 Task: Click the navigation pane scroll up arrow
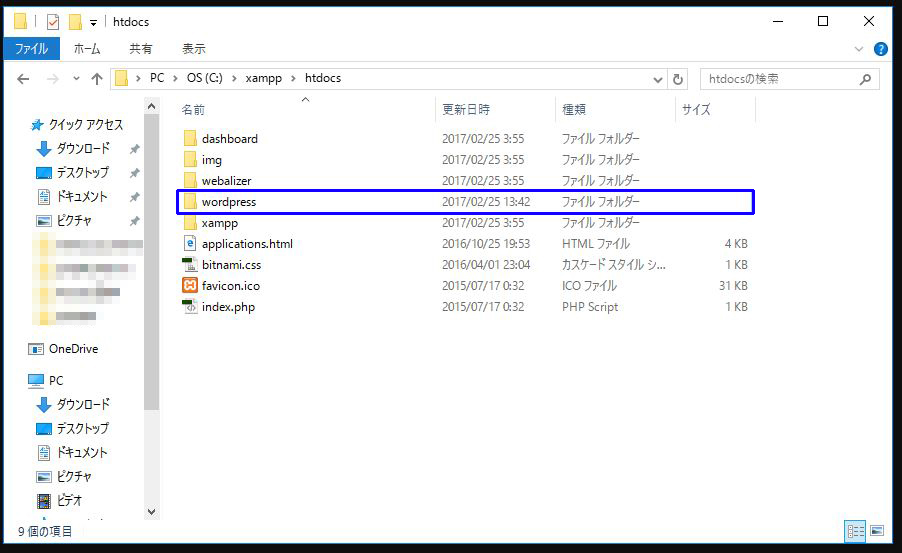point(151,106)
